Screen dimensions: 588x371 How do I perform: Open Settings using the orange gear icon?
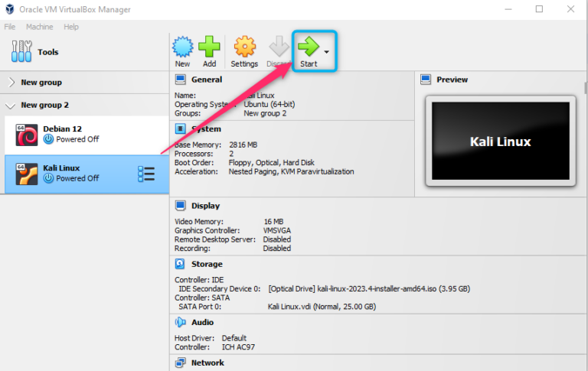click(x=244, y=47)
